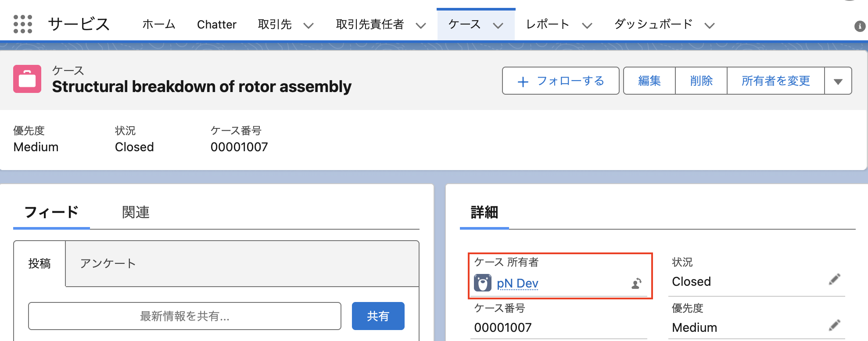Click the blue 共有 button
The height and width of the screenshot is (341, 868).
pos(378,316)
